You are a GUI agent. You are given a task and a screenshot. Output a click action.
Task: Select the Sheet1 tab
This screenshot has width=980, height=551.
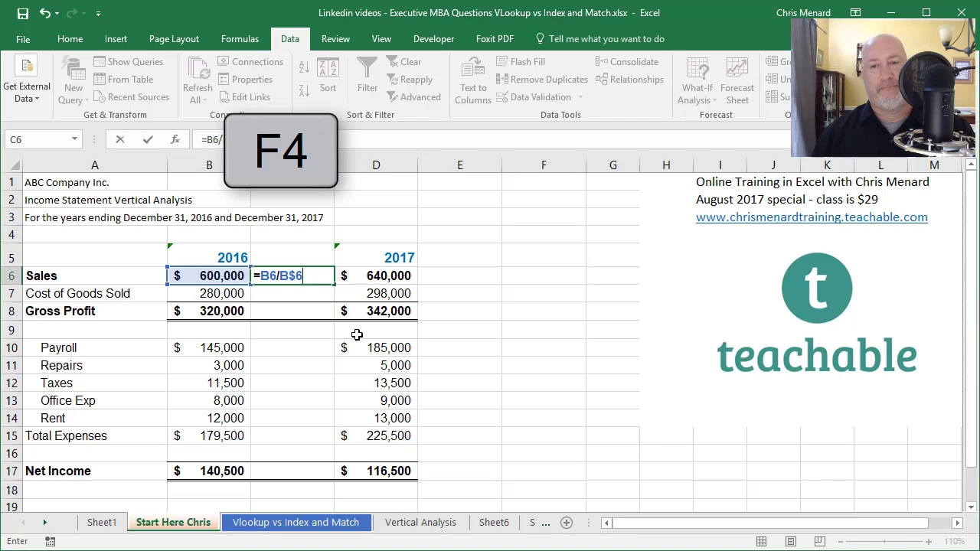coord(102,523)
